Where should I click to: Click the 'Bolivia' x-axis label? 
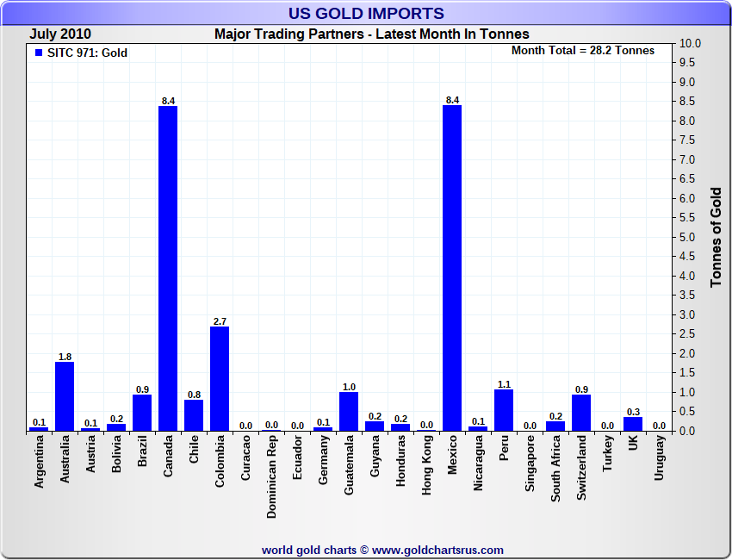tap(117, 453)
